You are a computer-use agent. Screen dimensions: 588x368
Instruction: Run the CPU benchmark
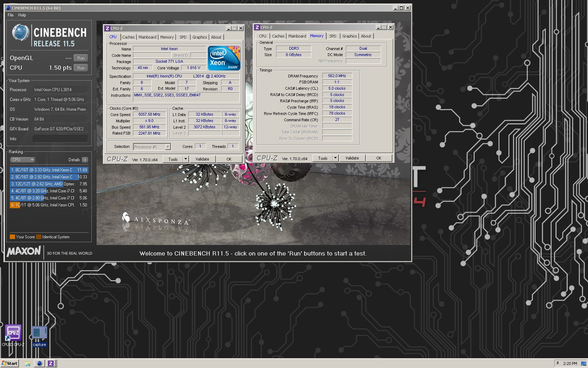coord(81,68)
